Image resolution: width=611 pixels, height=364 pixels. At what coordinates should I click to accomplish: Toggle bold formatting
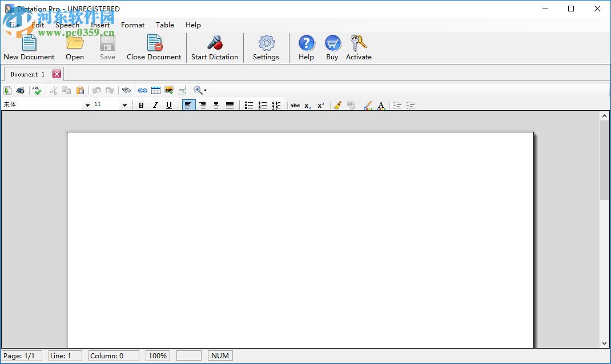pos(141,105)
